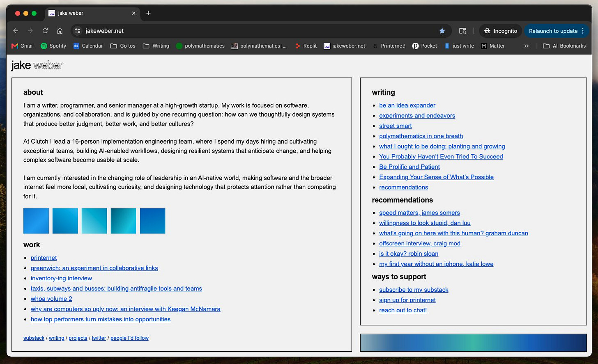Viewport: 598px width, 364px height.
Task: Click Relaunch to update button
Action: click(553, 31)
